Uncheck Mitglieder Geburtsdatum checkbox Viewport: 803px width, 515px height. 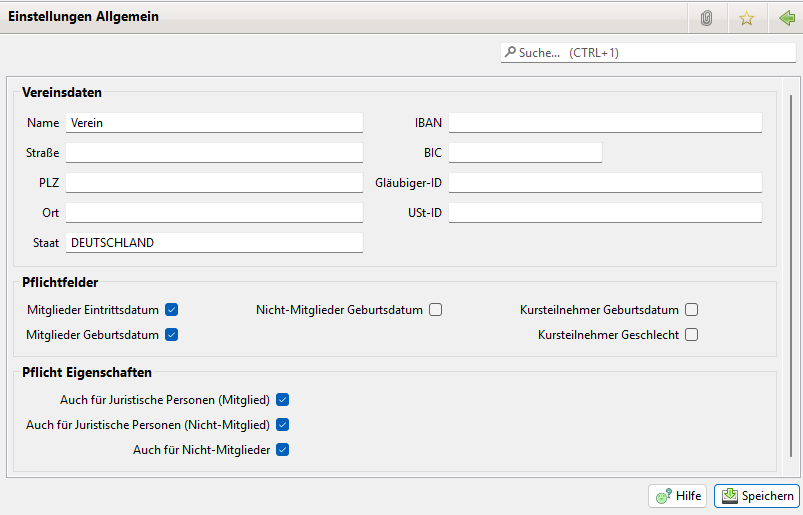pyautogui.click(x=171, y=334)
